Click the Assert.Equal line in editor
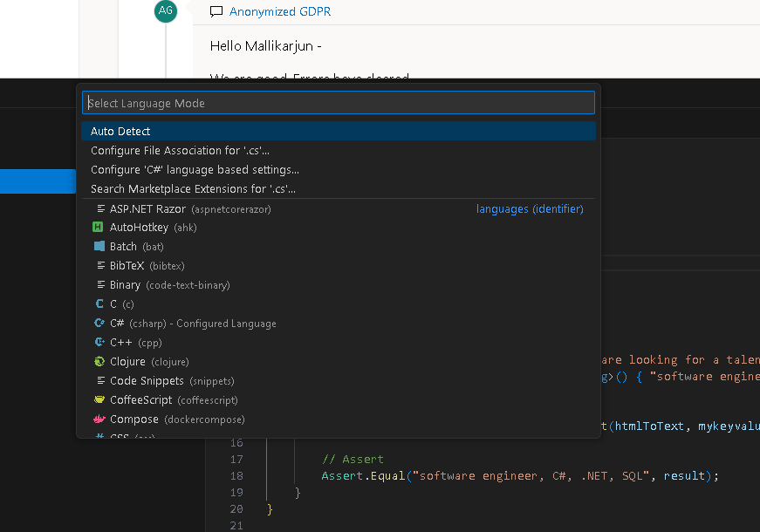 click(520, 476)
